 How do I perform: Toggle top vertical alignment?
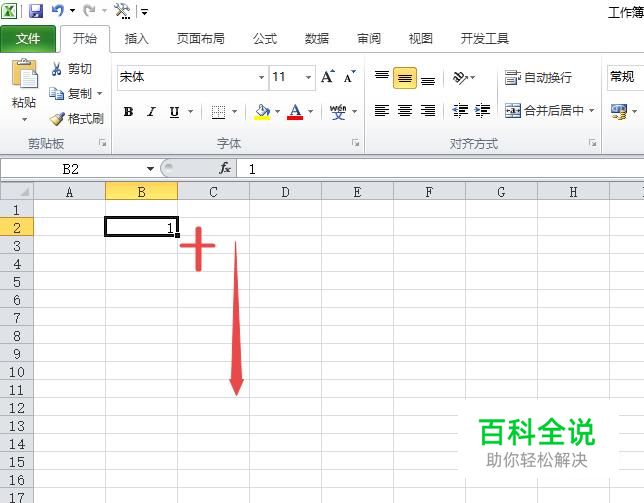click(382, 77)
